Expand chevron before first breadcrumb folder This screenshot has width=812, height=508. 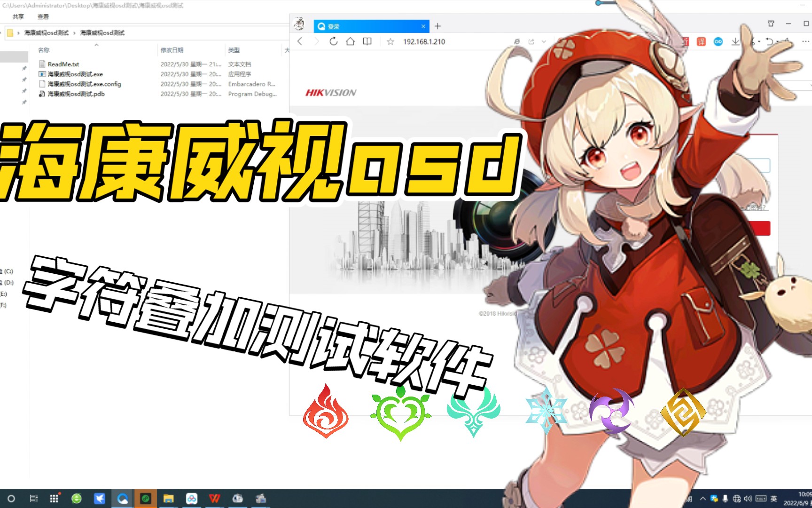tap(18, 32)
